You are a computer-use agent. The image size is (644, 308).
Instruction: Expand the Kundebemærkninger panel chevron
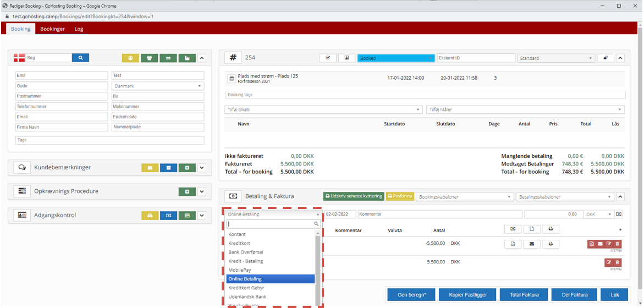(202, 167)
